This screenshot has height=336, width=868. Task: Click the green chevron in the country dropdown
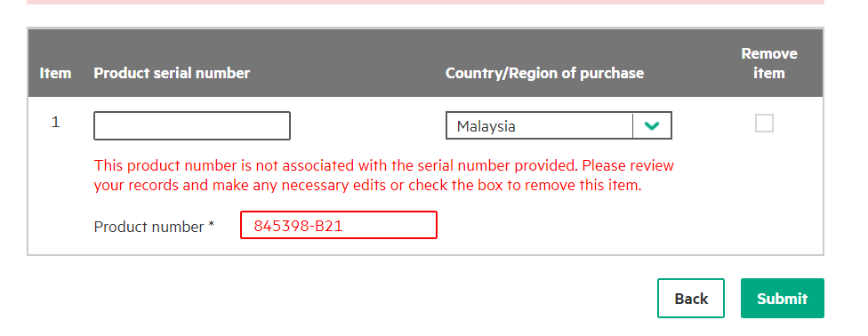652,126
